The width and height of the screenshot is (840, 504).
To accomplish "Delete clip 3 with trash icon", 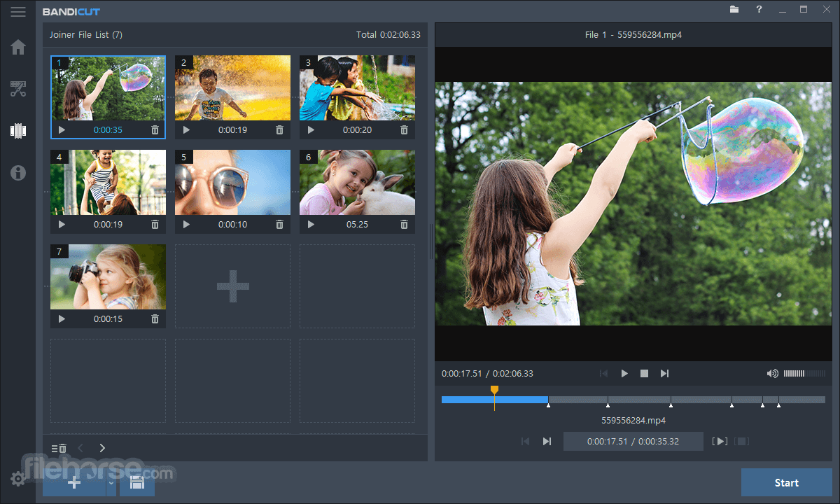I will click(x=405, y=130).
